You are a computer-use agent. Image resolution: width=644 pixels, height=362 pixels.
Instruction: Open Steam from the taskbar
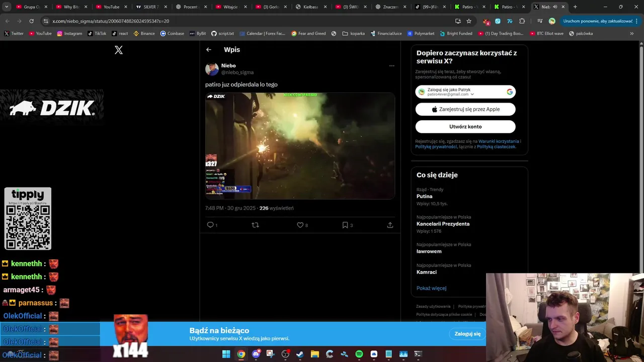[300, 354]
